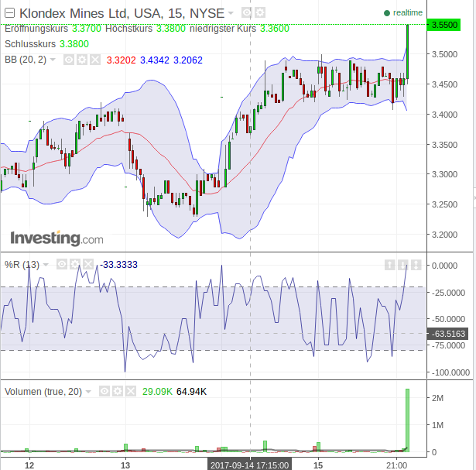Click the 2017-09-14 17:15:00 time marker
This screenshot has width=476, height=470.
point(249,465)
